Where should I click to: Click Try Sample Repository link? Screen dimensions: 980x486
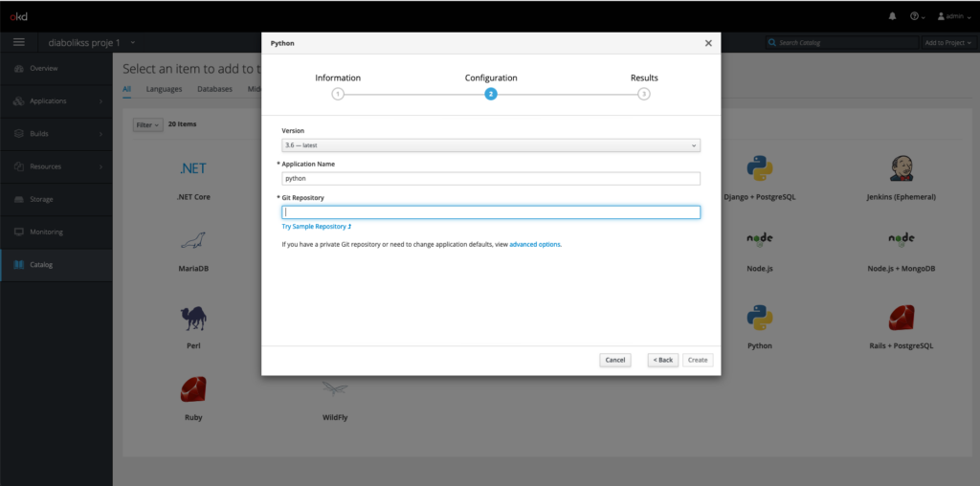point(317,227)
